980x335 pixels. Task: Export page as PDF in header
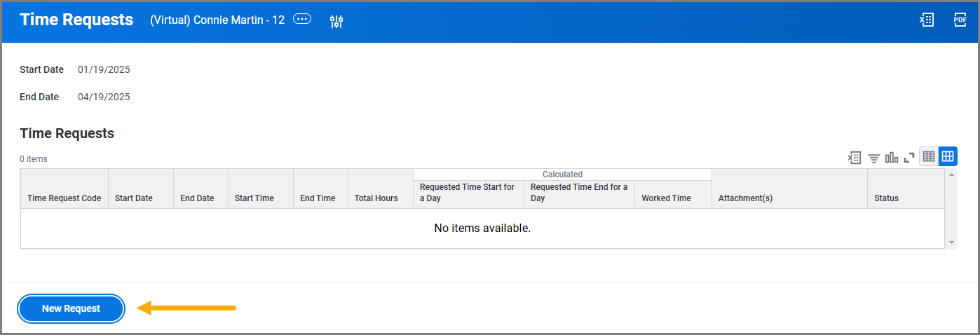tap(960, 20)
